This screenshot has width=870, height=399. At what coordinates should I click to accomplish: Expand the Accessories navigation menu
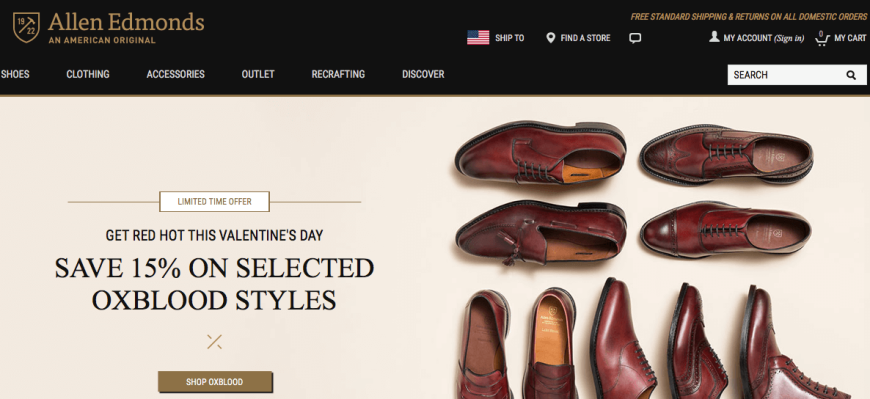[x=175, y=74]
